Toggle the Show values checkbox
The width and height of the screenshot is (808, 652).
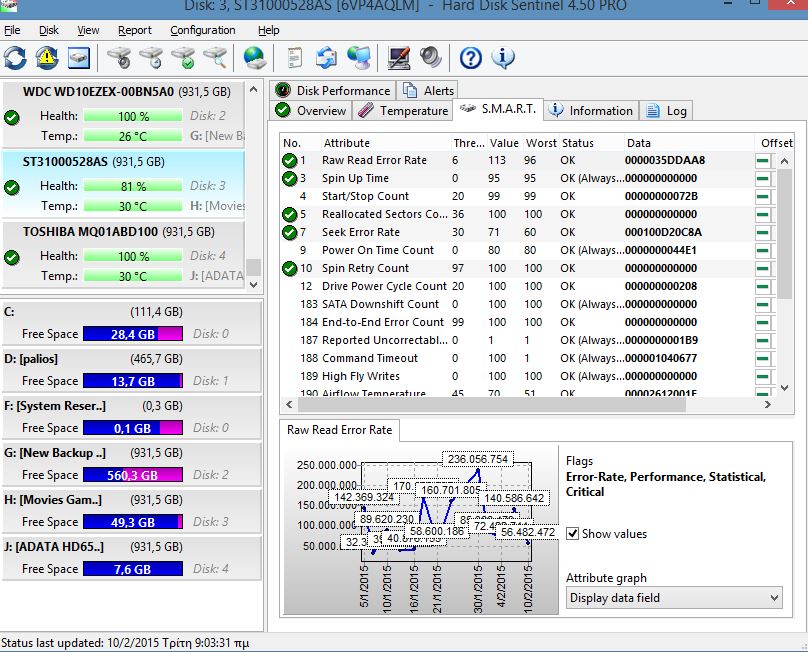pyautogui.click(x=573, y=533)
